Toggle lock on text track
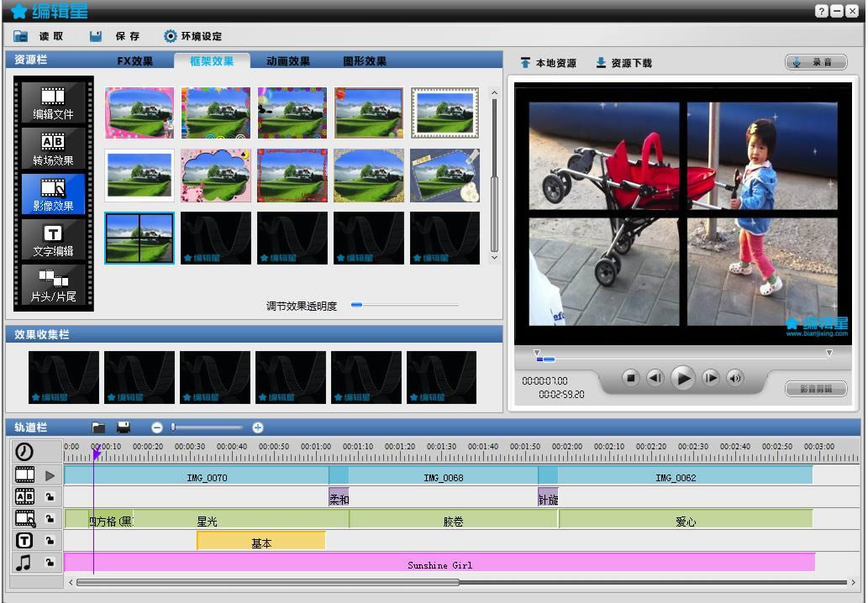Viewport: 868px width, 603px height. [x=50, y=541]
